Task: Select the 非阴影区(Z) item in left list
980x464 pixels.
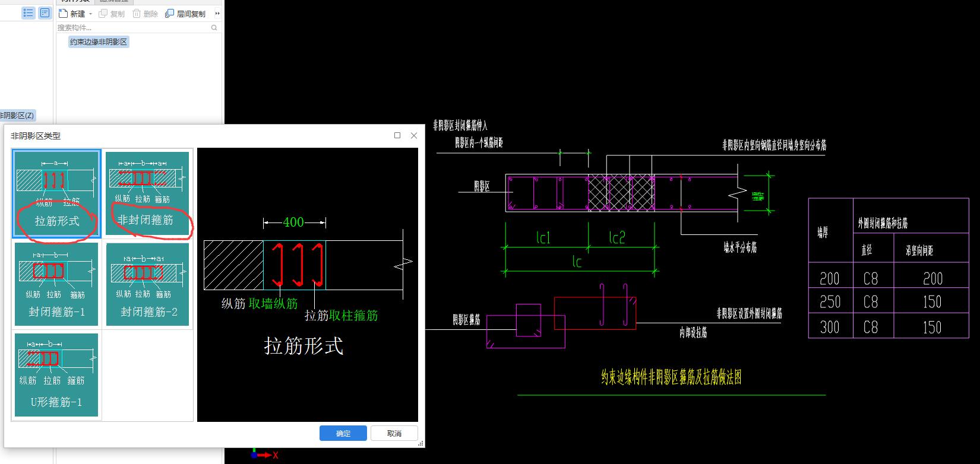Action: click(x=17, y=115)
